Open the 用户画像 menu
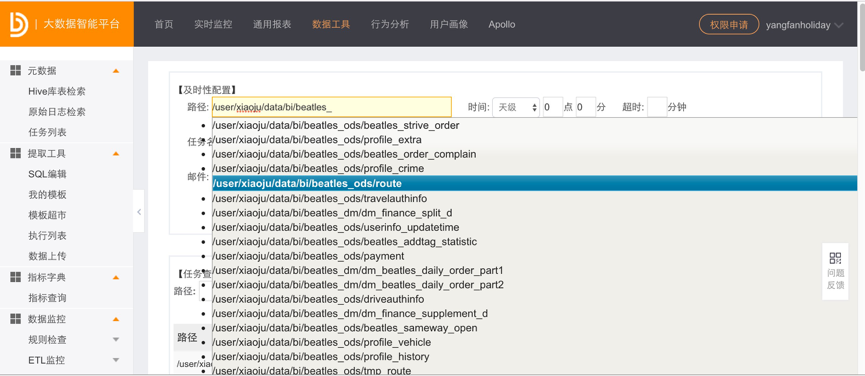Viewport: 865px width, 376px height. coord(449,24)
